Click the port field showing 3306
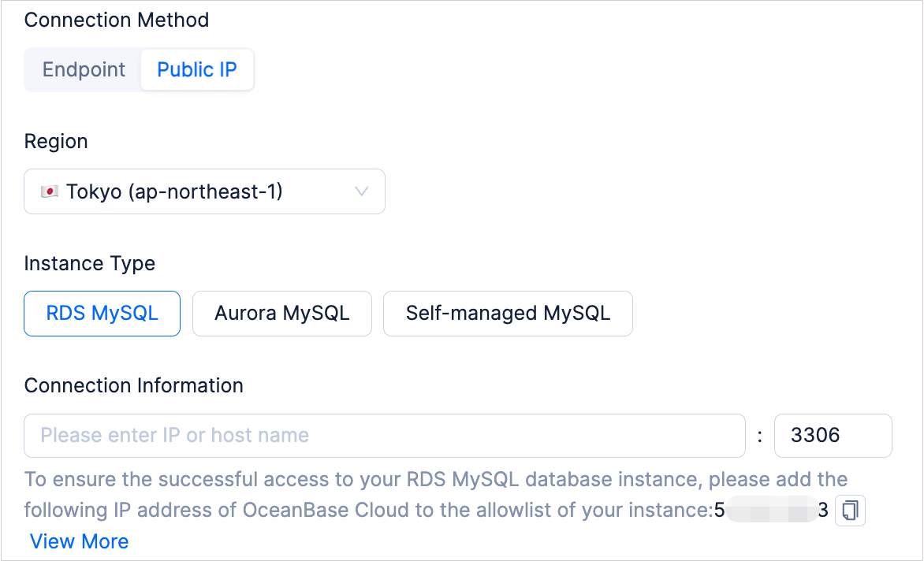 pyautogui.click(x=833, y=436)
